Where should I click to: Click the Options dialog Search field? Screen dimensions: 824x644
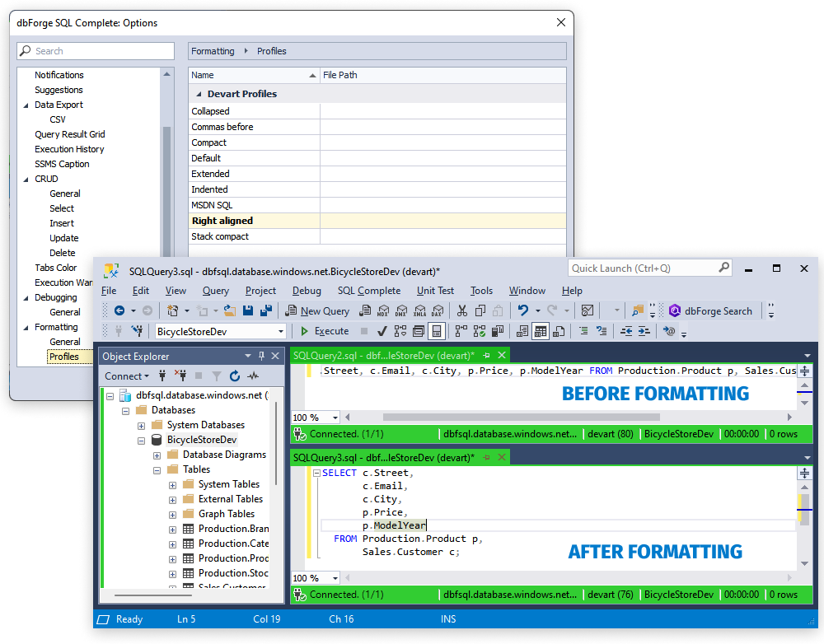[x=96, y=51]
